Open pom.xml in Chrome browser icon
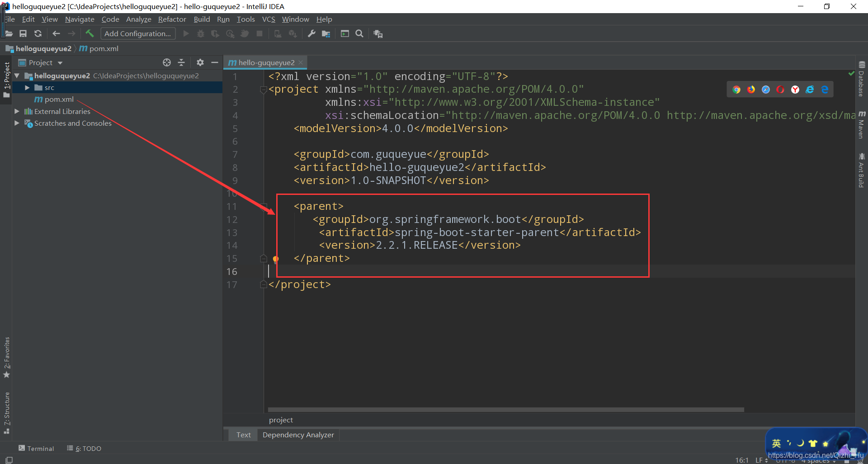Screen dimensions: 868x464 [736, 90]
